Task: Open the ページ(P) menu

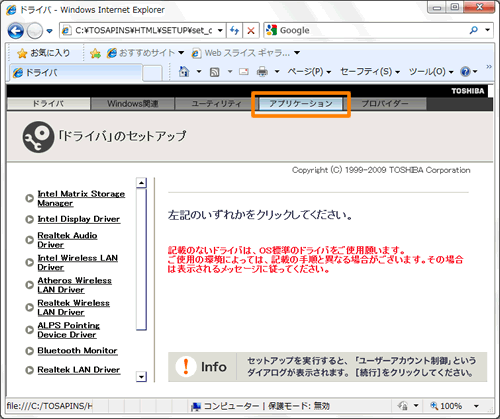Action: [309, 71]
